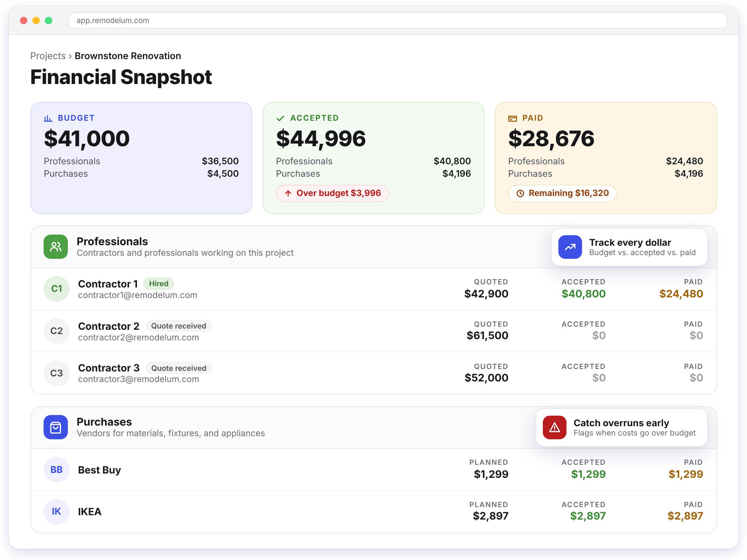Click the Over budget $3,996 badge
Viewport: 747px width, 560px height.
pos(332,194)
